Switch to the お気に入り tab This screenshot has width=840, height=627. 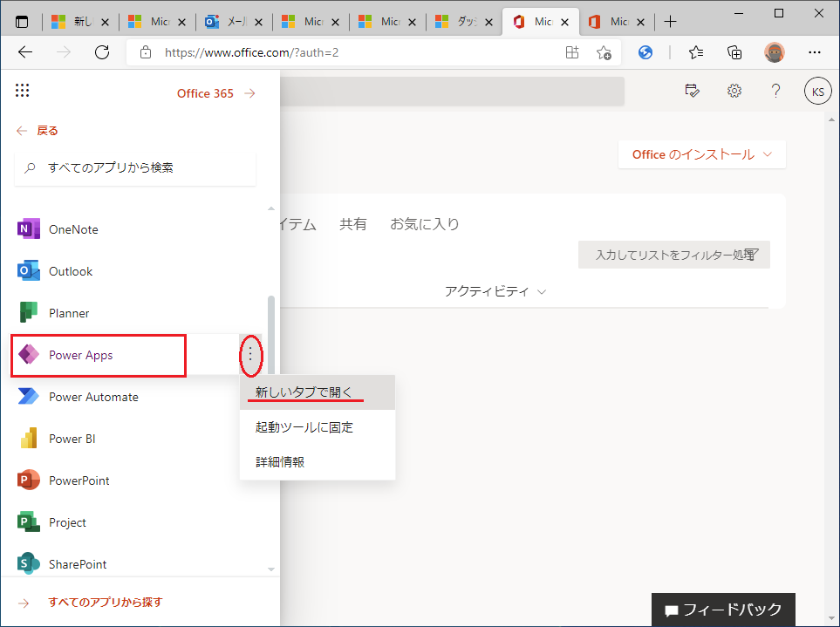[x=424, y=224]
